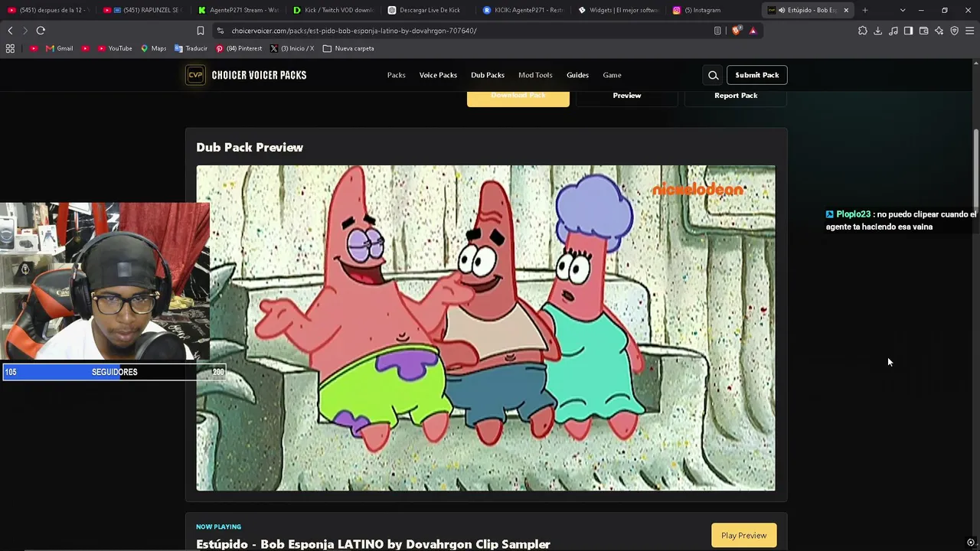Switch to the RAPUNZEL YouTube tab
Screen dimensions: 980x551
click(x=142, y=10)
